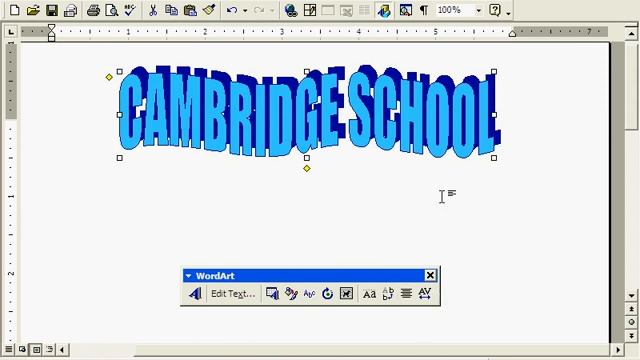Adjust WordArt Character Spacing
This screenshot has height=360, width=640.
[x=424, y=293]
